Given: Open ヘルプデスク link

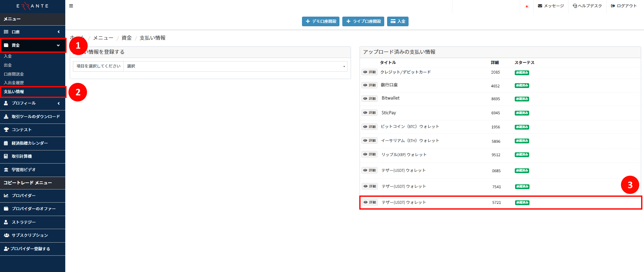Looking at the screenshot, I should (x=587, y=6).
